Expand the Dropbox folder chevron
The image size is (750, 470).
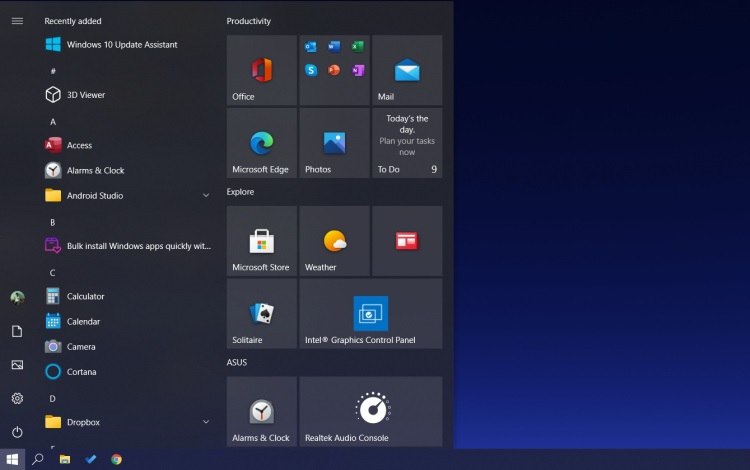click(x=206, y=422)
